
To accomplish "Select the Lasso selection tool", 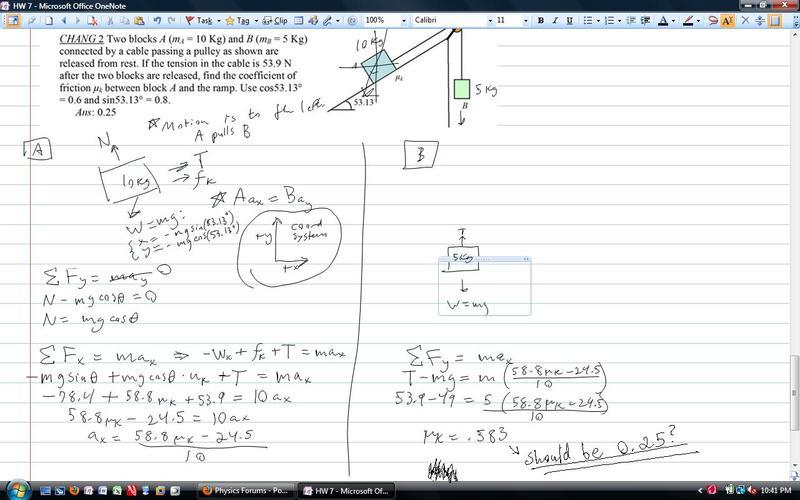I will pyautogui.click(x=713, y=21).
